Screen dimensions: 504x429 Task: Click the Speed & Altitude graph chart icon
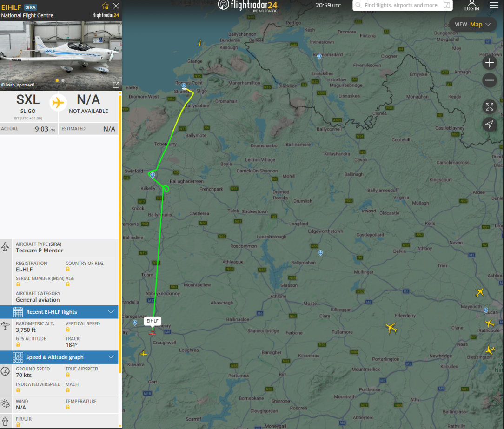point(18,357)
